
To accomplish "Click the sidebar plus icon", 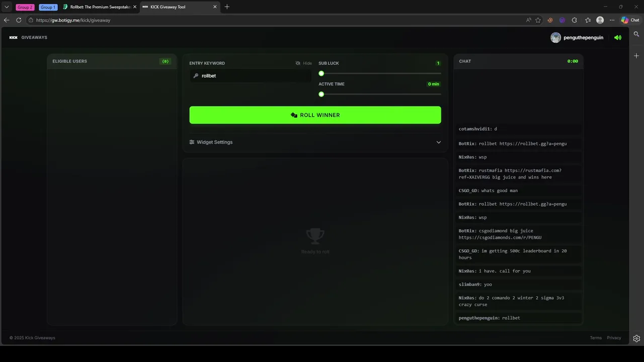I will (636, 56).
